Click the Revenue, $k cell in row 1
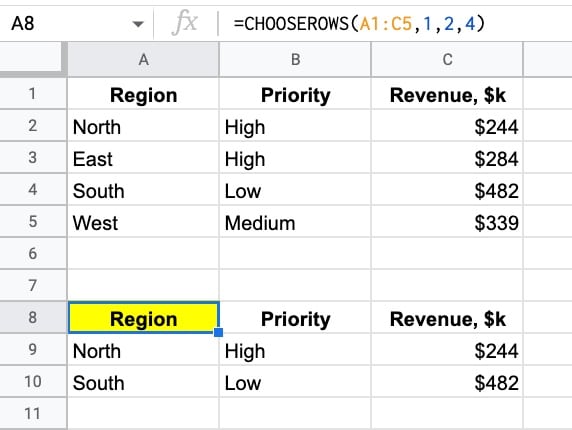 pos(447,93)
